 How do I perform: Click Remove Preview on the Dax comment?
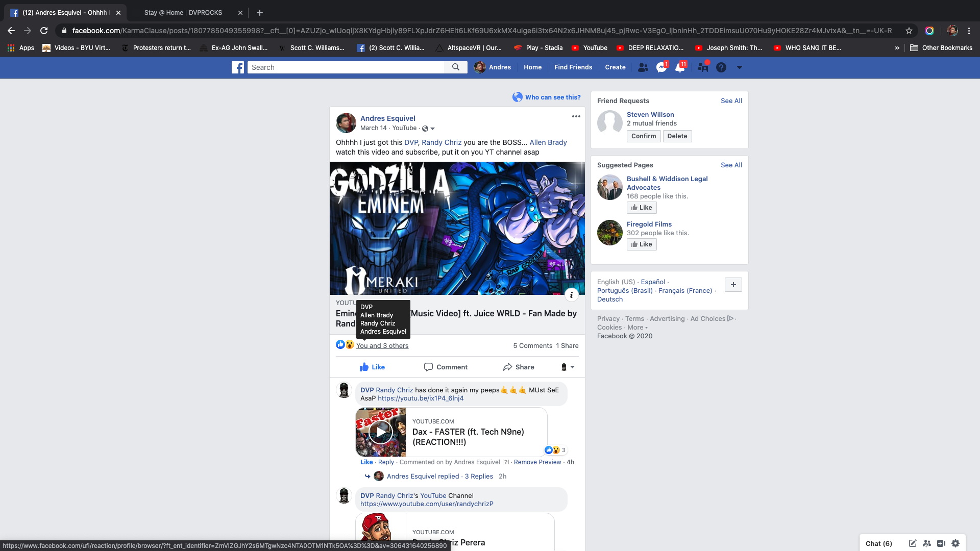coord(537,462)
